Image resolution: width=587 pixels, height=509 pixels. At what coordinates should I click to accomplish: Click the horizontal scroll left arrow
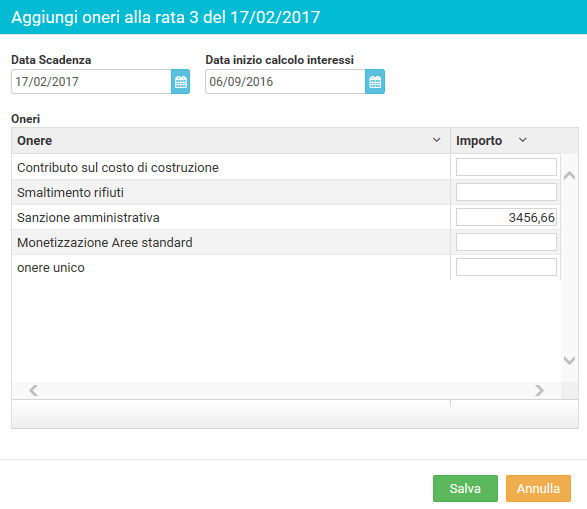click(33, 390)
